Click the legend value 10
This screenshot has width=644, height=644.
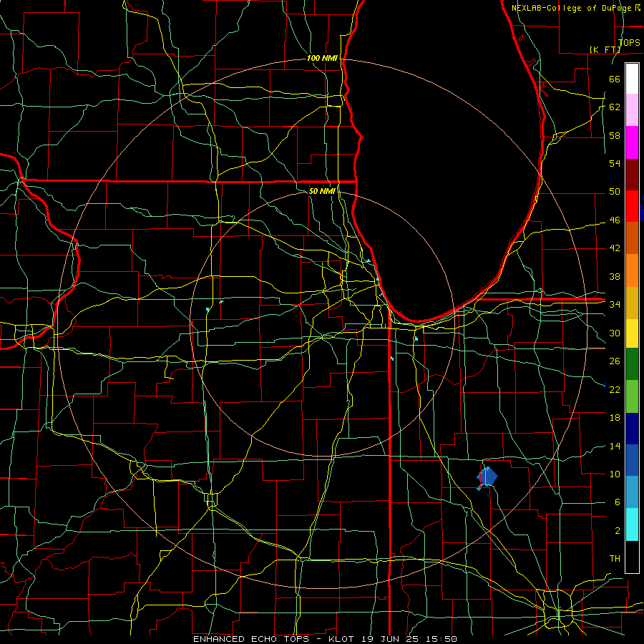pos(615,474)
